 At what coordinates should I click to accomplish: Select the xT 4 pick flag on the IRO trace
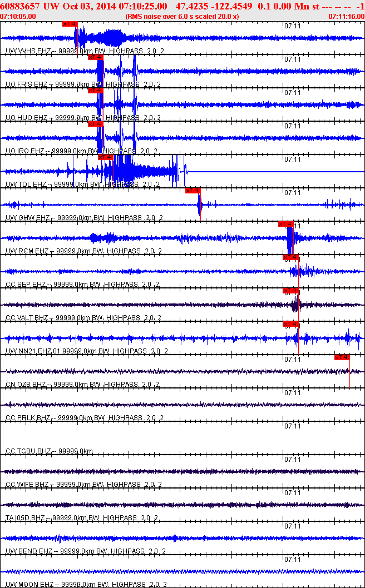[95, 124]
